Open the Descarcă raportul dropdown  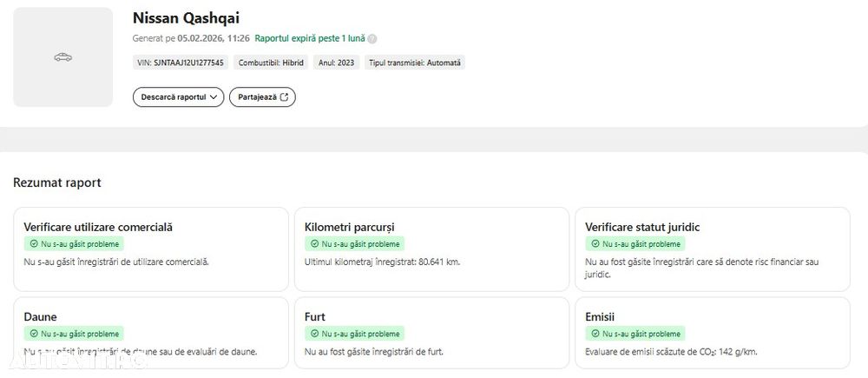pyautogui.click(x=178, y=97)
